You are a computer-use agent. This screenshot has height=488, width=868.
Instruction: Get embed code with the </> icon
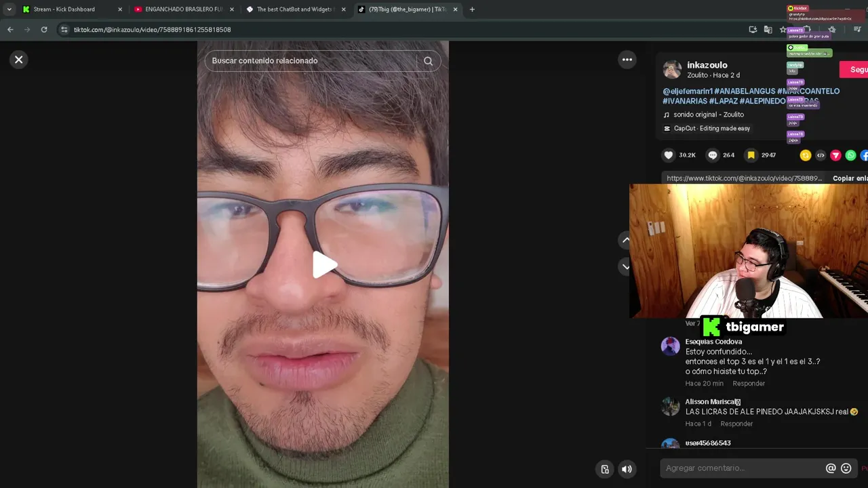[x=821, y=155]
